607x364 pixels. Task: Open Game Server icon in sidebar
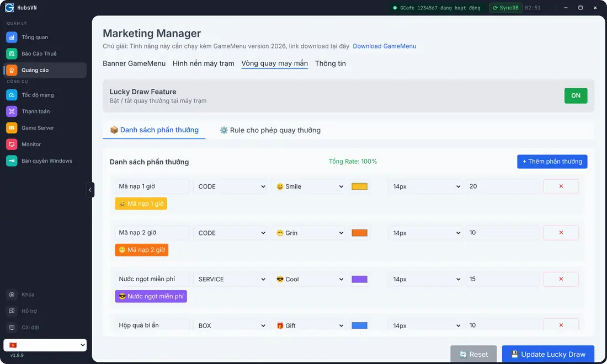tap(12, 127)
